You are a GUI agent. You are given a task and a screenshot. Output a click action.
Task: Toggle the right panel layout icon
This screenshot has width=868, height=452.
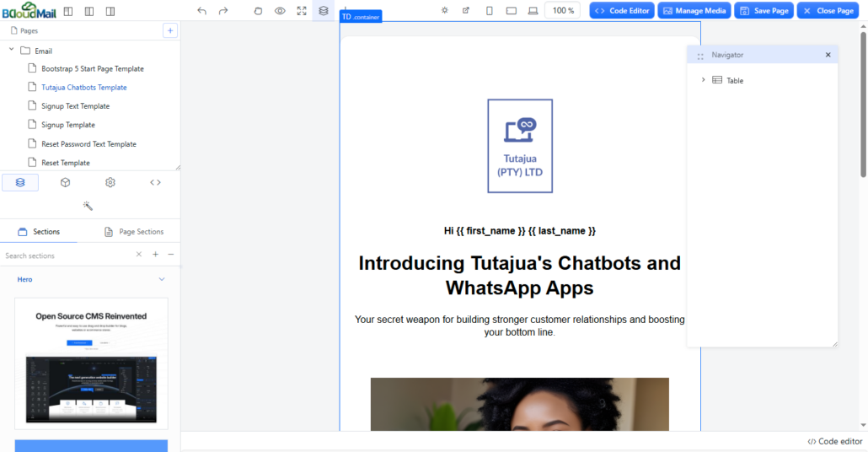pyautogui.click(x=110, y=11)
